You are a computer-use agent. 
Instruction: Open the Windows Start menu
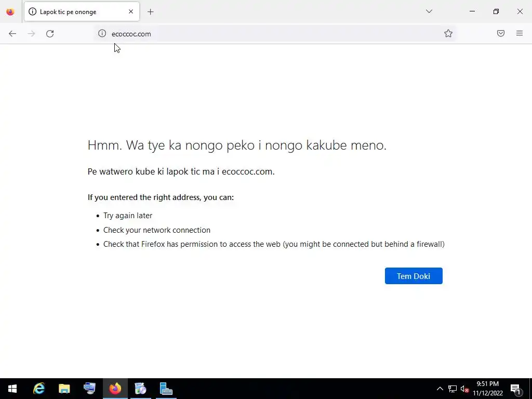pos(12,389)
